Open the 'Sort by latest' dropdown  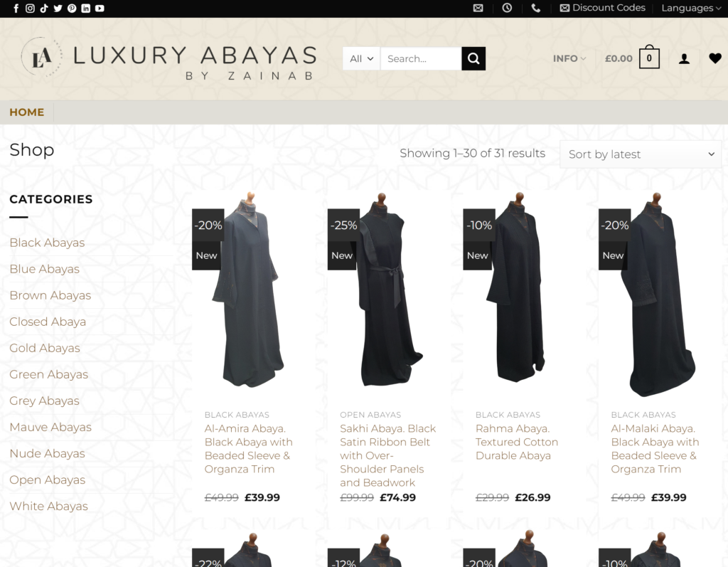pos(639,154)
